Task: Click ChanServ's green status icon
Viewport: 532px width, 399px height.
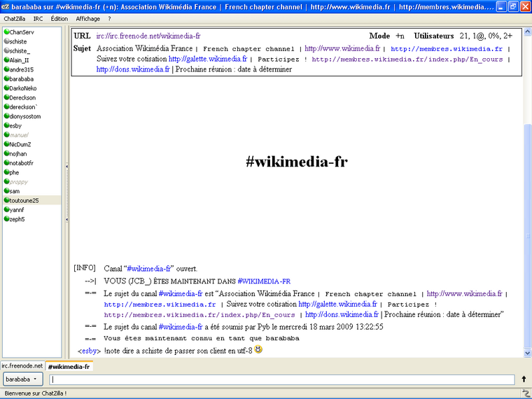Action: coord(6,32)
